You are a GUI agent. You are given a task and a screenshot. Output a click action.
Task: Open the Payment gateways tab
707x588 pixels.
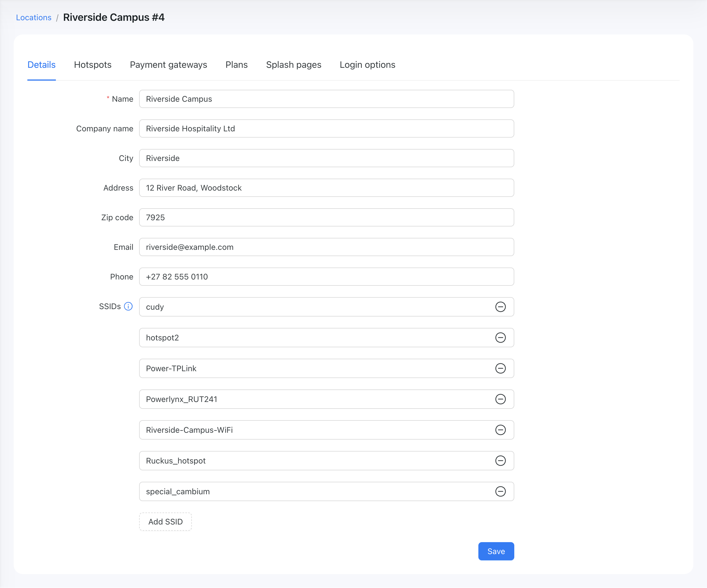coord(168,65)
